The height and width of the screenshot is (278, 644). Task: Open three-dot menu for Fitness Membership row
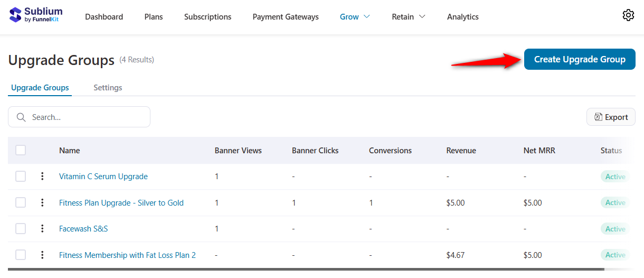42,255
